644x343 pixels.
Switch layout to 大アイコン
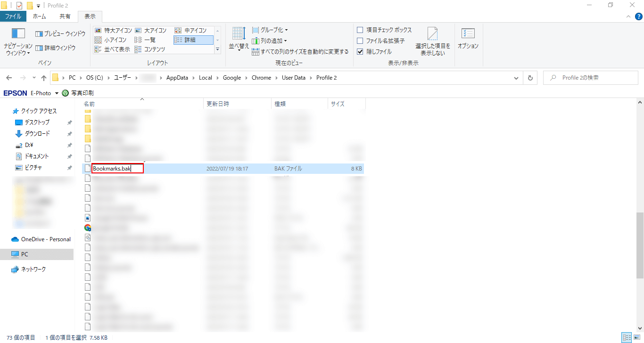click(151, 31)
